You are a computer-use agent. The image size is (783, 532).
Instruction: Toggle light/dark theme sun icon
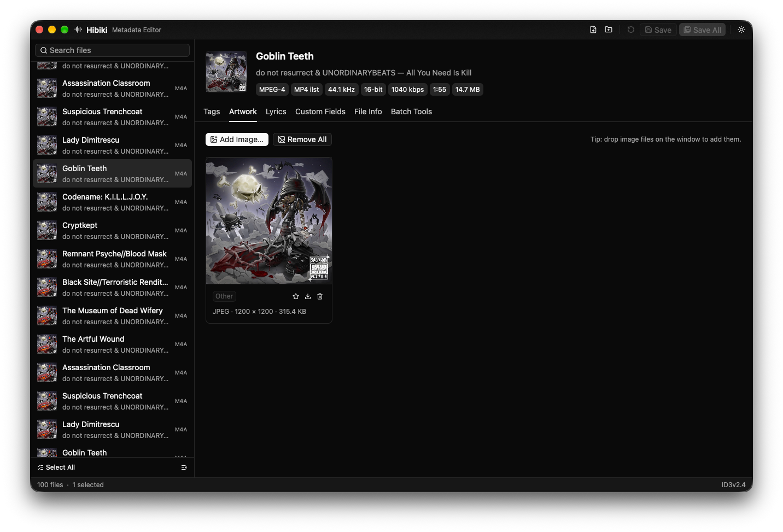(741, 30)
